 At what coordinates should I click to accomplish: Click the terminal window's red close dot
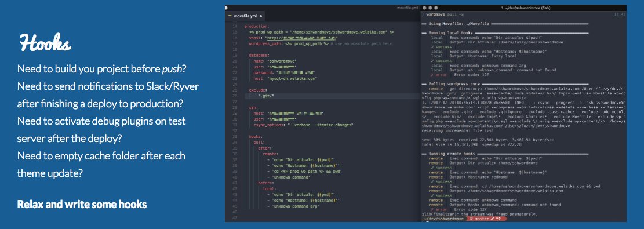[x=424, y=8]
